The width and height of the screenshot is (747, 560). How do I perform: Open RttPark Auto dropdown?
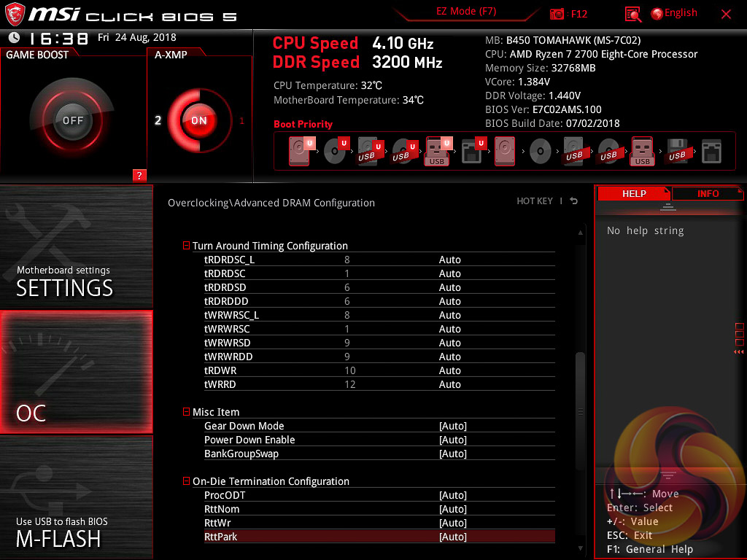[x=452, y=536]
